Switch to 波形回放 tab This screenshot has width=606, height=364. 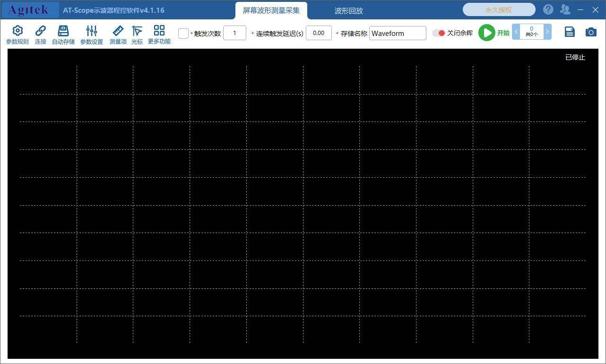click(x=348, y=10)
